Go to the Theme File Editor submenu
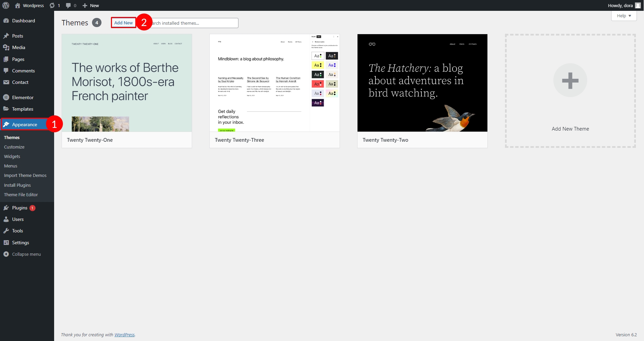Image resolution: width=644 pixels, height=341 pixels. tap(21, 195)
